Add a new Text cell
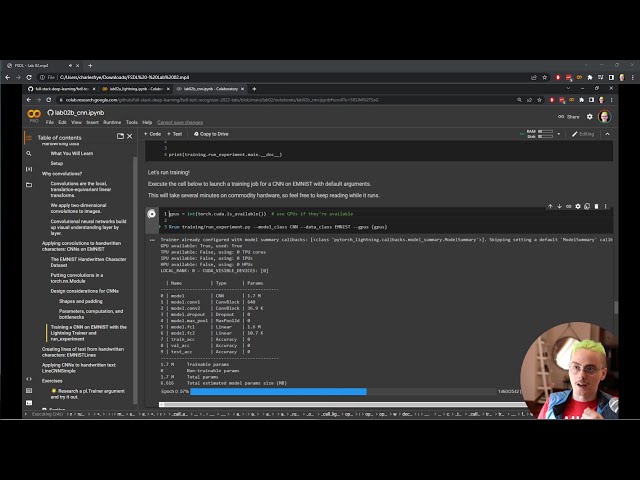 click(175, 134)
